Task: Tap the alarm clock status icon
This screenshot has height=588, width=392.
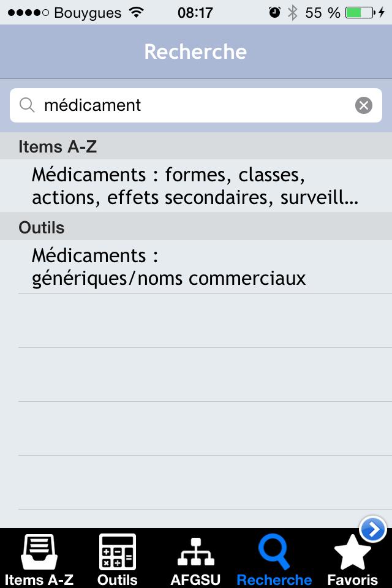Action: (x=274, y=13)
